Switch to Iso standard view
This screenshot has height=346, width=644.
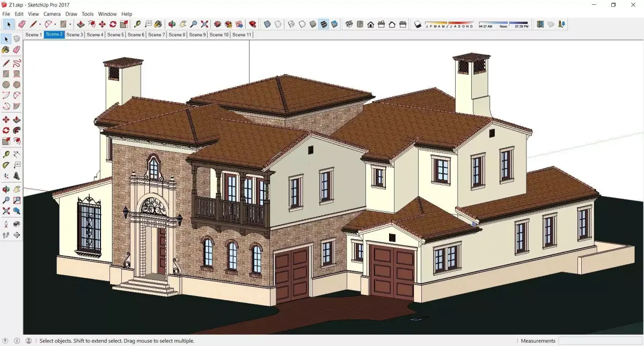[x=349, y=24]
